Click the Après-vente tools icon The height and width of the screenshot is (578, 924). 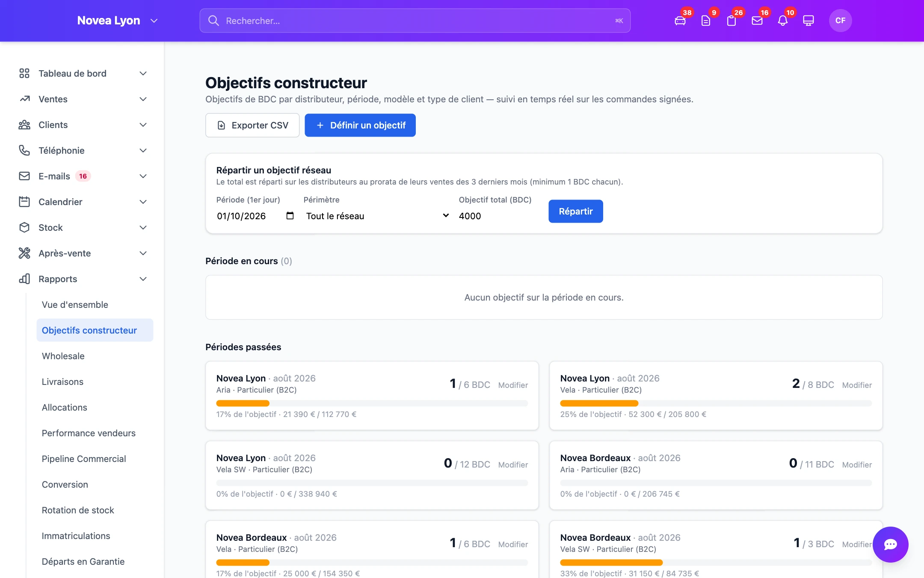24,253
